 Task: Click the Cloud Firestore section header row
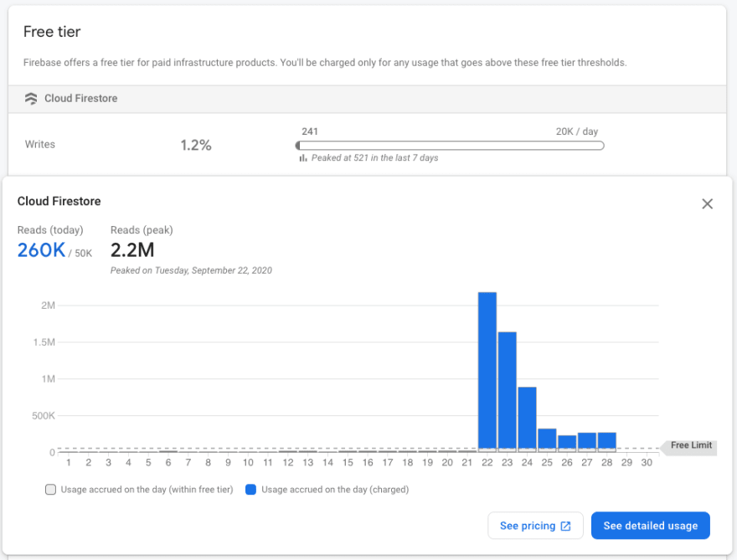[x=367, y=99]
